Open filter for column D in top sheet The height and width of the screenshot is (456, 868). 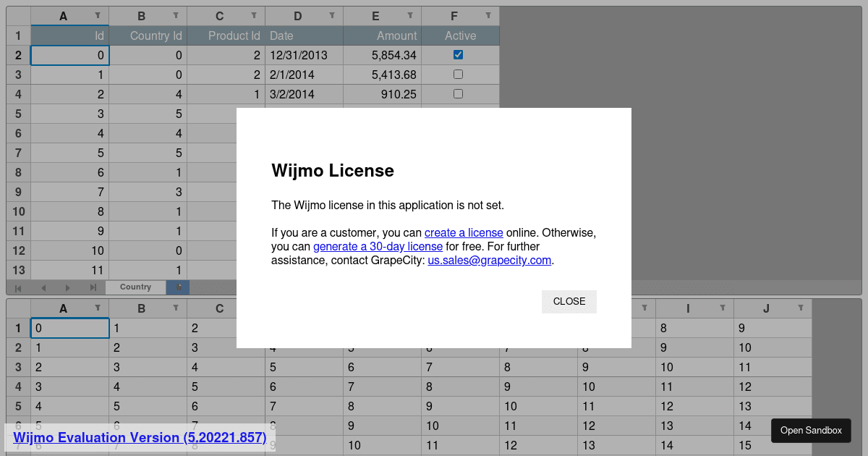332,15
